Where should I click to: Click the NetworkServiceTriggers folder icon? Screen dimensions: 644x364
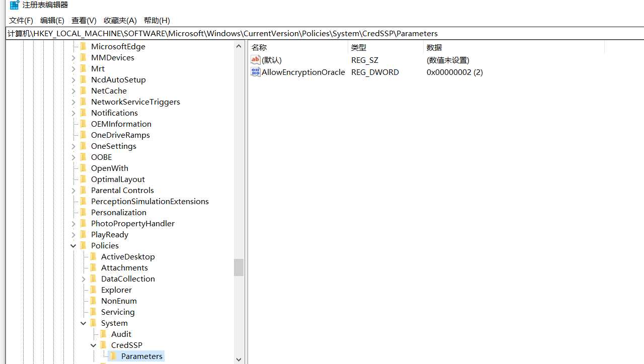(84, 102)
